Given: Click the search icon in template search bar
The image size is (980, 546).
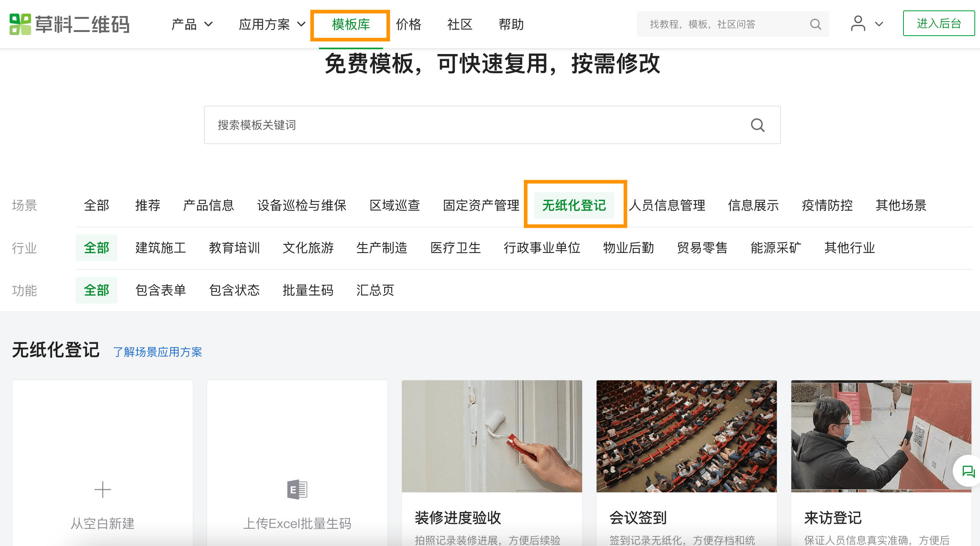Looking at the screenshot, I should (758, 125).
